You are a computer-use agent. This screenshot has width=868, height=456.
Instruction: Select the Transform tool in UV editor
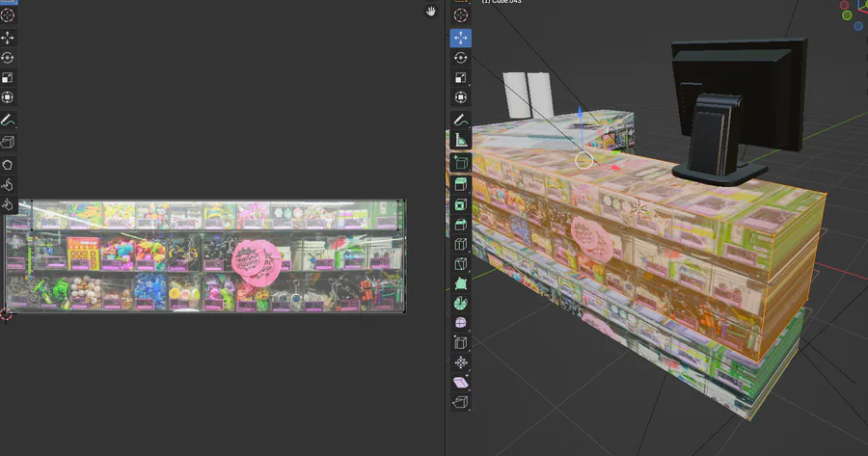[x=7, y=97]
